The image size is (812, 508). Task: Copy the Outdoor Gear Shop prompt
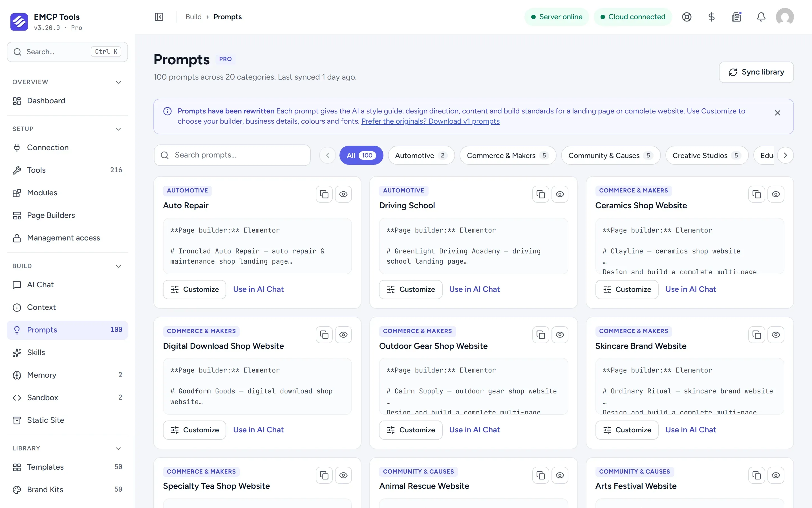point(540,335)
